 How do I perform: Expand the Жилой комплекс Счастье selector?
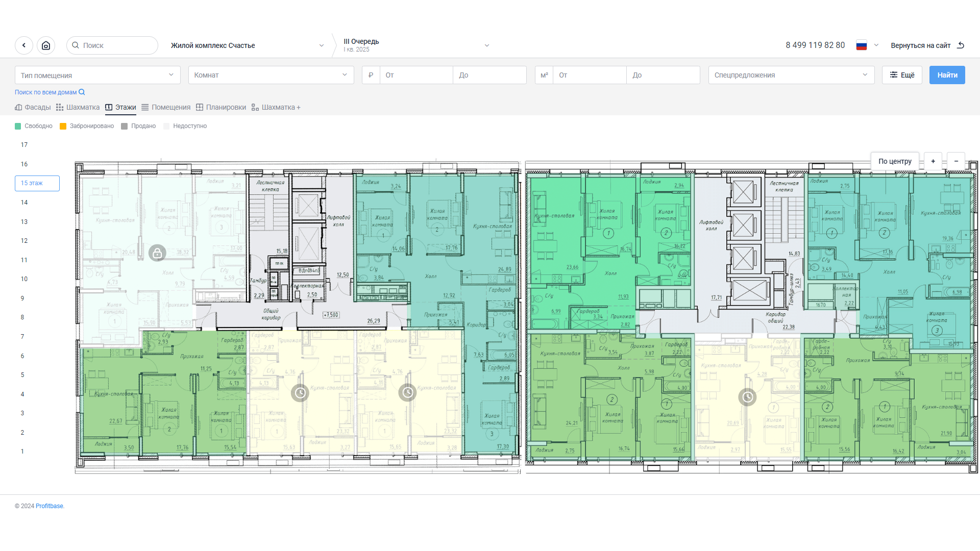[248, 45]
